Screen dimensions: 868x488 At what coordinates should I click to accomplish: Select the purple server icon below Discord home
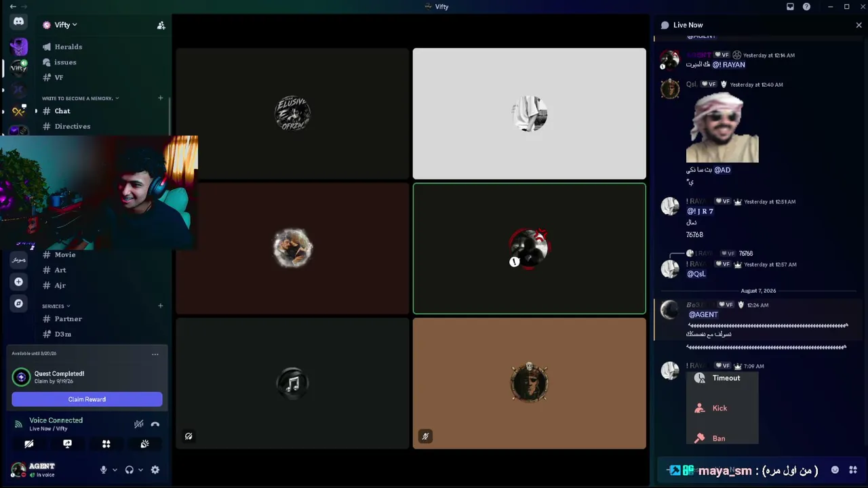tap(19, 47)
